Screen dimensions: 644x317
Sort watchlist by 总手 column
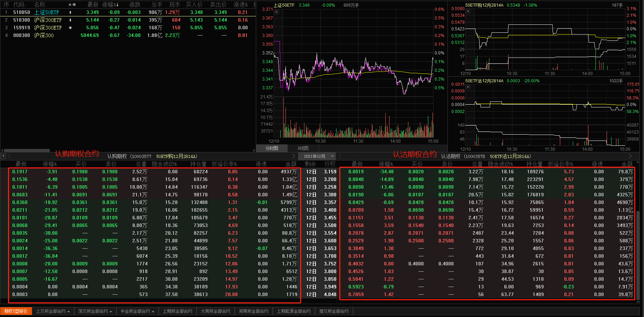click(157, 5)
